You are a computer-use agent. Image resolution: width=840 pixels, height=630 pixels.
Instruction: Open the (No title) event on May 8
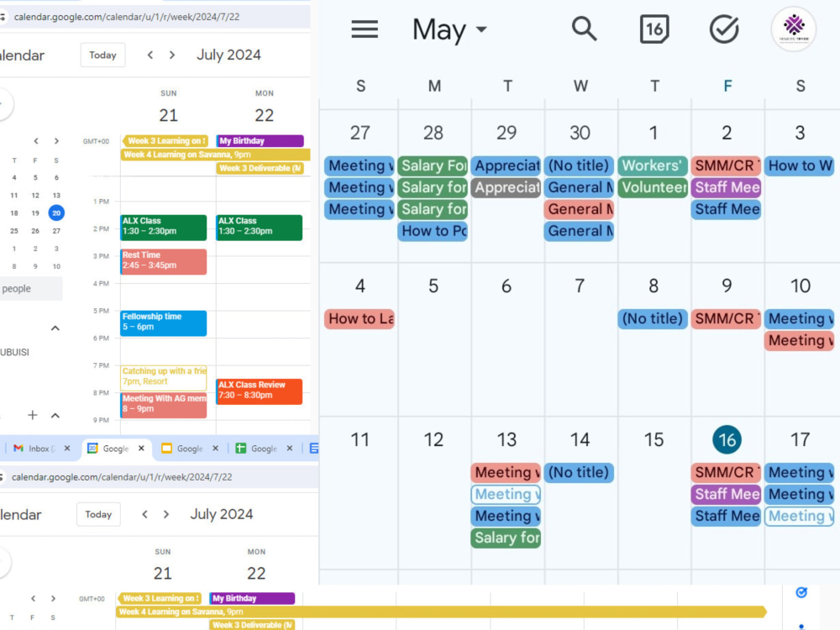pos(653,318)
